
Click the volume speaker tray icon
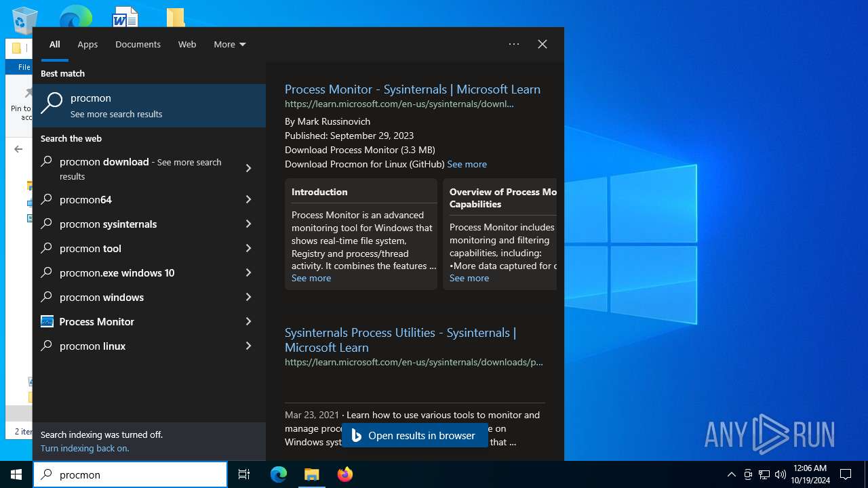coord(780,474)
